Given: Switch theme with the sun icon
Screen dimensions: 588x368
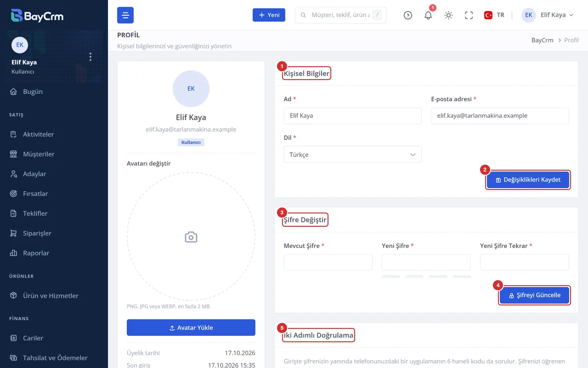Looking at the screenshot, I should 449,15.
